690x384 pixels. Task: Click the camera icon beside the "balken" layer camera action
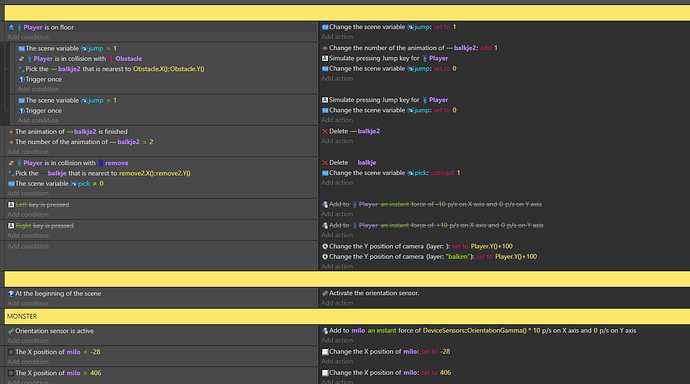[325, 256]
